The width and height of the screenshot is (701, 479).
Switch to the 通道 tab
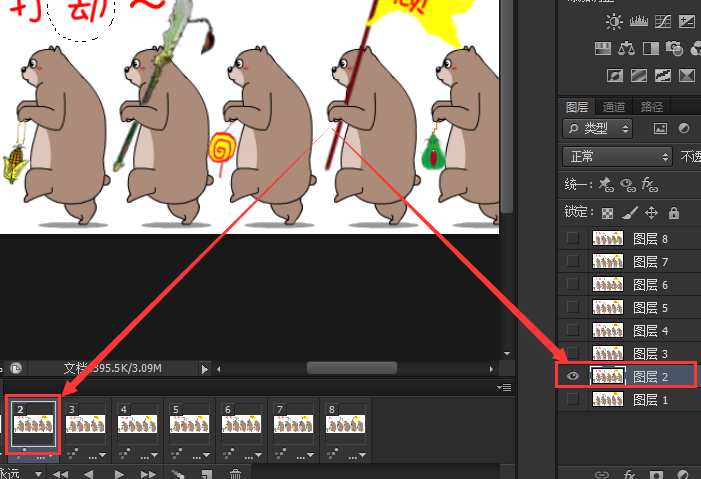pos(614,107)
